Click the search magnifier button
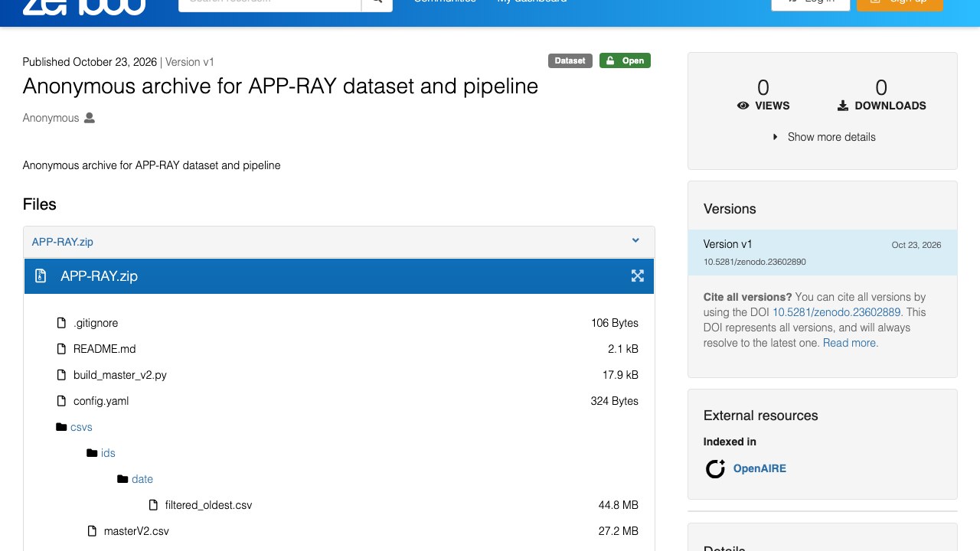The height and width of the screenshot is (551, 980). tap(377, 3)
